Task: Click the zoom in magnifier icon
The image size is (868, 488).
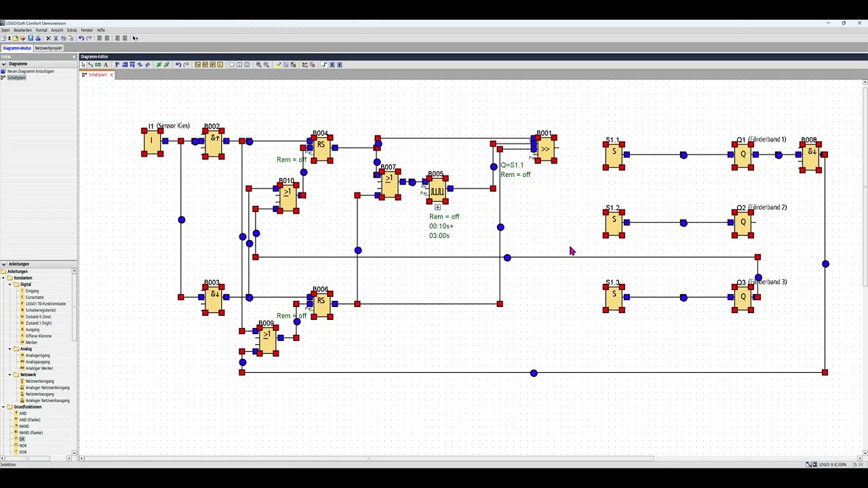Action: (x=258, y=64)
